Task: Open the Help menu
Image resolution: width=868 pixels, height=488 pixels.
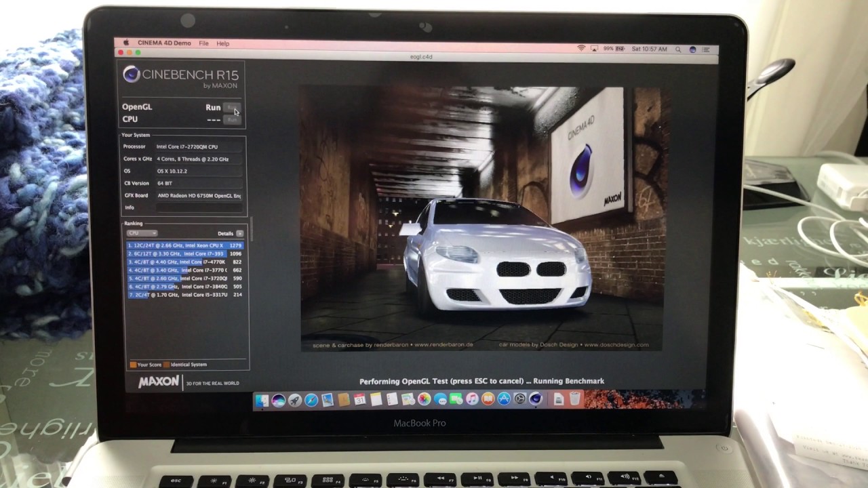Action: (x=222, y=43)
